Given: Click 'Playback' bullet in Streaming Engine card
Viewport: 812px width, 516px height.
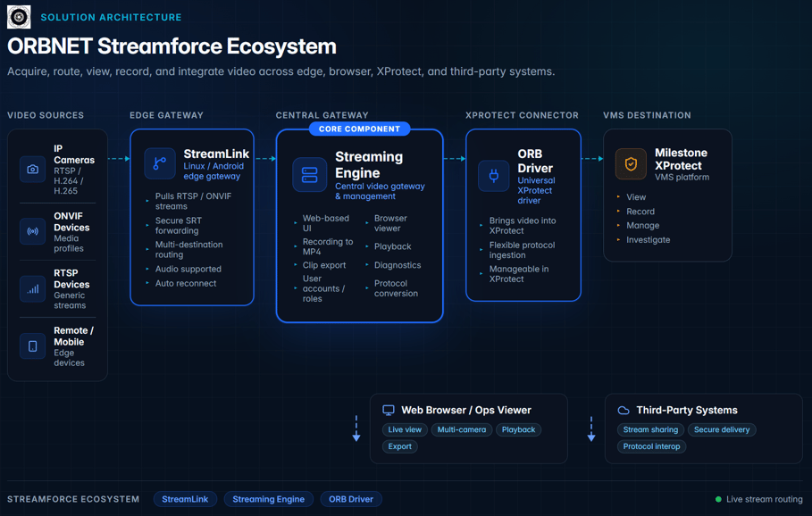Looking at the screenshot, I should pos(392,246).
